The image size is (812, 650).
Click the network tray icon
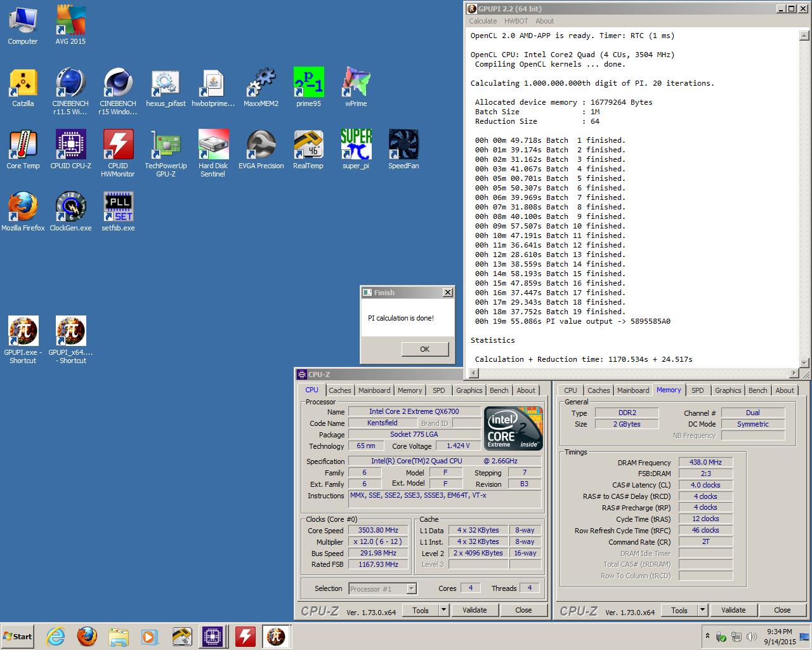pos(737,637)
